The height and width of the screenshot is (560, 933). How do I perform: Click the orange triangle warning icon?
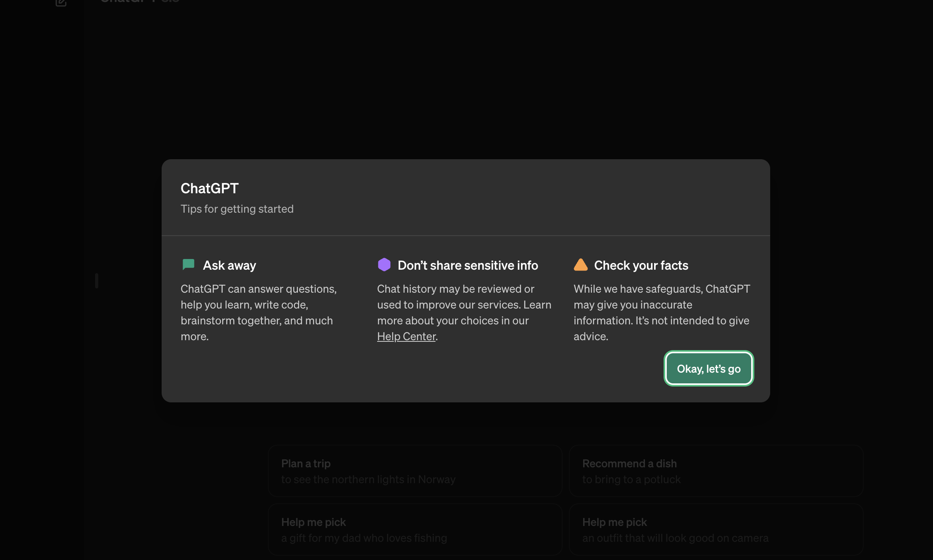point(580,265)
